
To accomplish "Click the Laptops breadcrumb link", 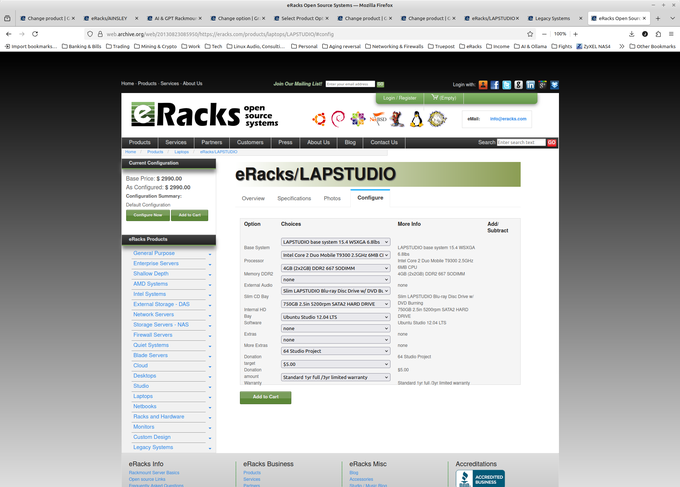I will point(181,152).
